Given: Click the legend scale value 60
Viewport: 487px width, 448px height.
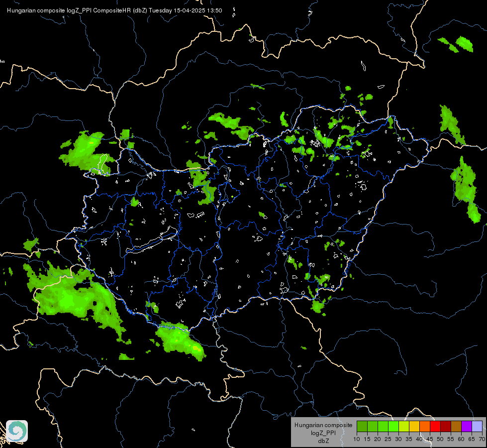Looking at the screenshot, I should point(461,439).
